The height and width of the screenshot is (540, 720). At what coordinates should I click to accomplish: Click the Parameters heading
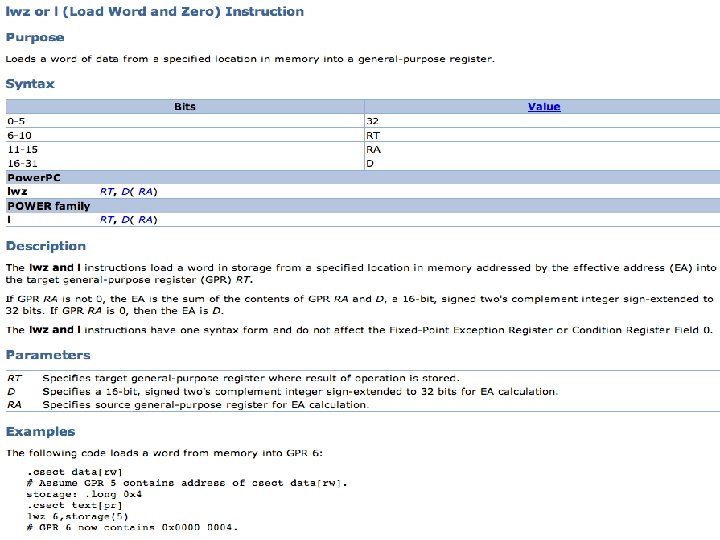tap(48, 355)
